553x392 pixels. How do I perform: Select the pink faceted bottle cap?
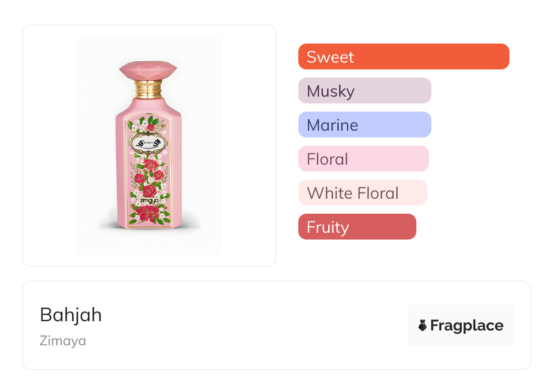pos(148,70)
